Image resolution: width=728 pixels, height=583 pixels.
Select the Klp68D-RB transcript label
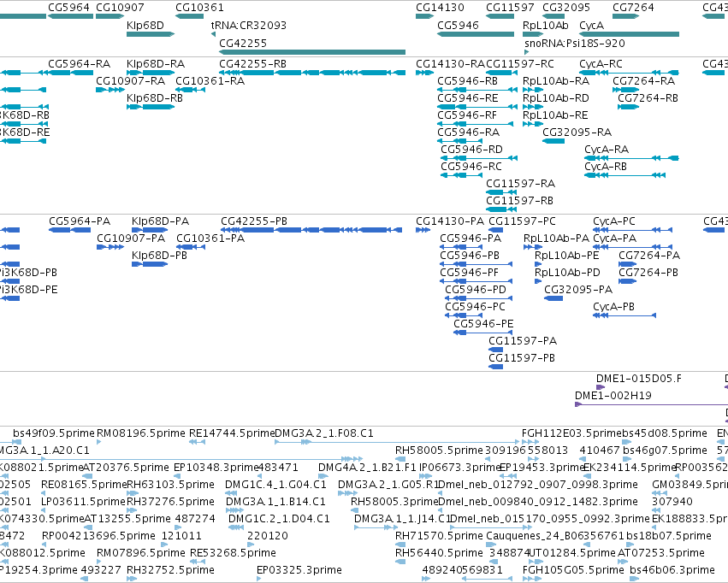click(155, 98)
